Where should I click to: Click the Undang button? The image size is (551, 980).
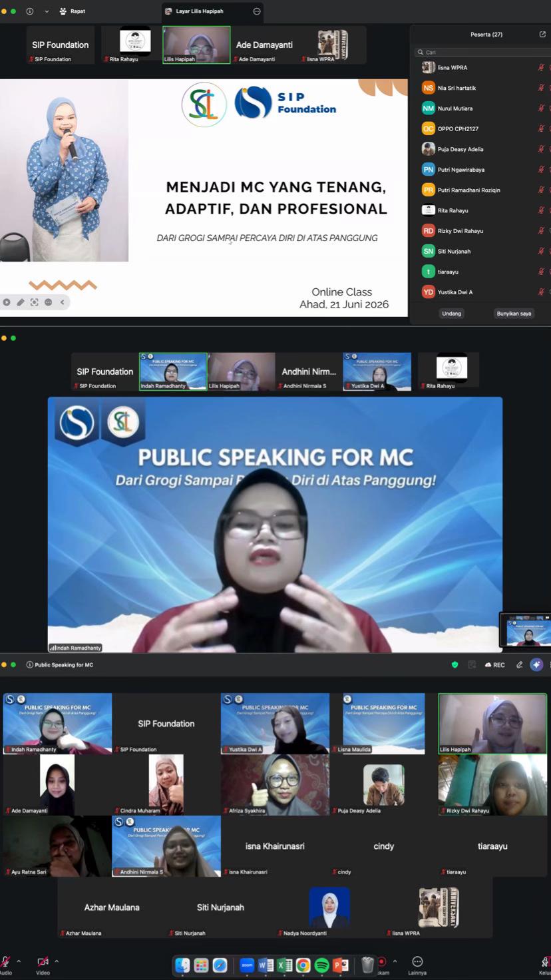point(451,313)
